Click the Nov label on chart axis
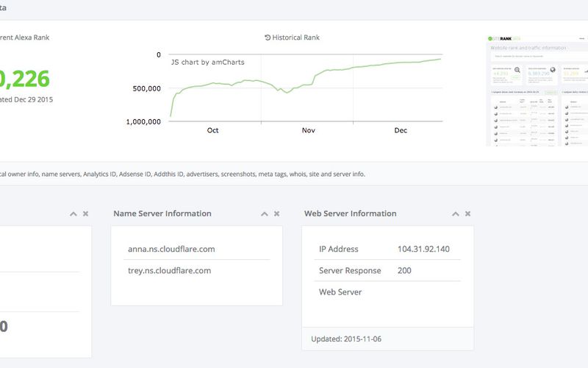The width and height of the screenshot is (588, 368). [x=307, y=130]
